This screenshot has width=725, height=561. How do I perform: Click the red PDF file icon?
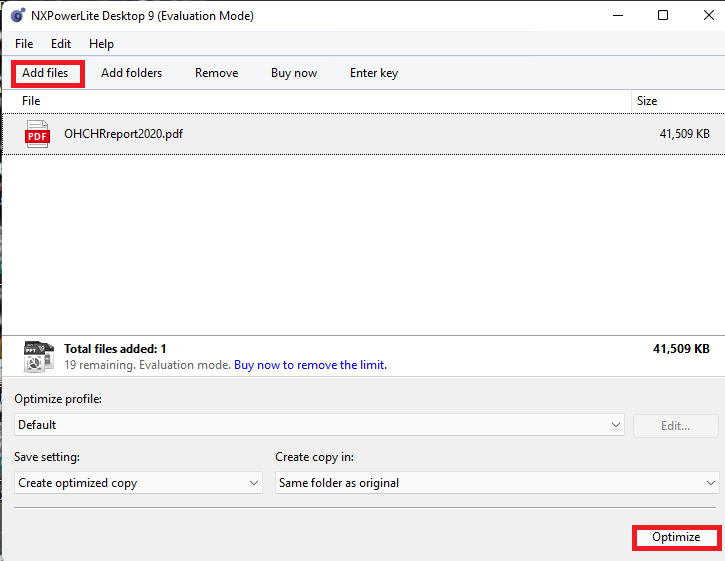[x=37, y=134]
